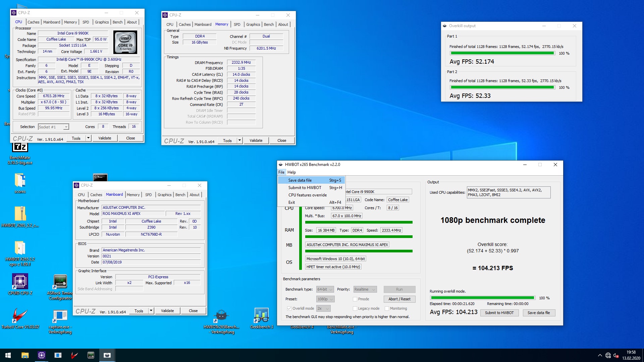Viewport: 644px width, 362px height.
Task: Open the Socket #1 selection dropdown
Action: tap(53, 127)
